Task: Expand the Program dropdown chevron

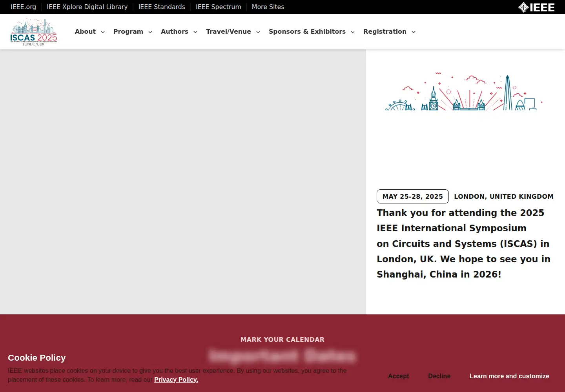Action: [150, 32]
